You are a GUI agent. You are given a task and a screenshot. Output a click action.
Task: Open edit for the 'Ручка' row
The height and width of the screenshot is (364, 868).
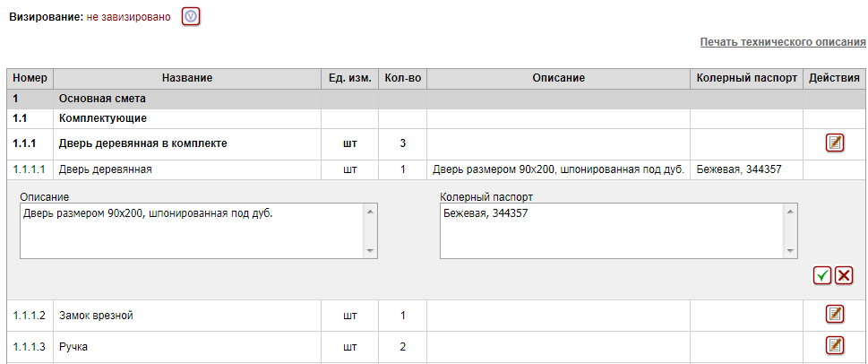pos(835,345)
